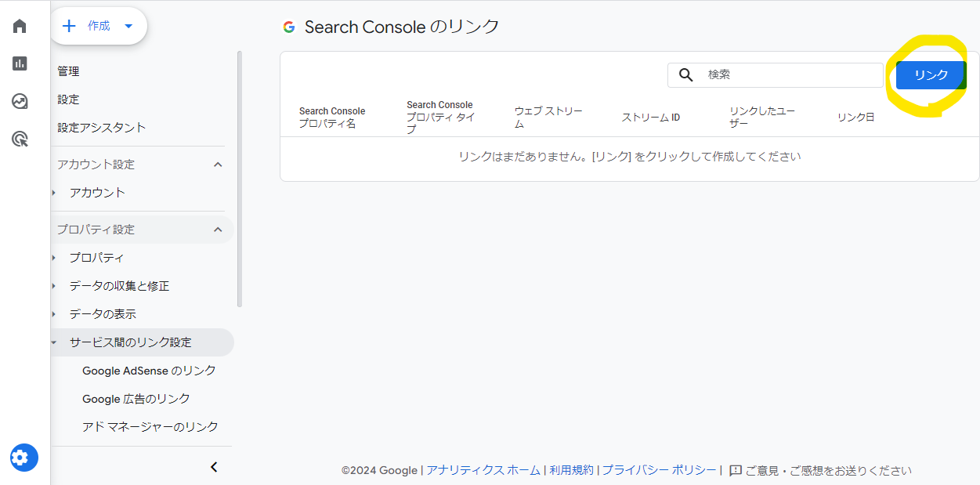
Task: Click Search Console プロパティ タイプ column header
Action: pyautogui.click(x=442, y=118)
